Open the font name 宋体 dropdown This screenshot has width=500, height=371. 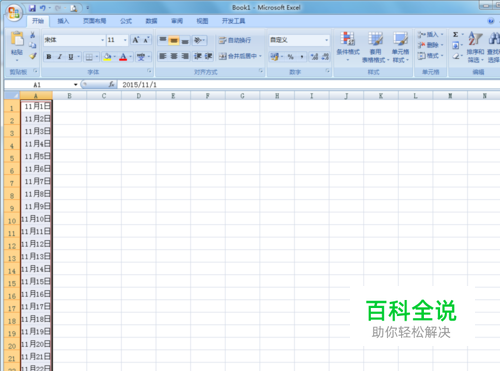point(102,40)
